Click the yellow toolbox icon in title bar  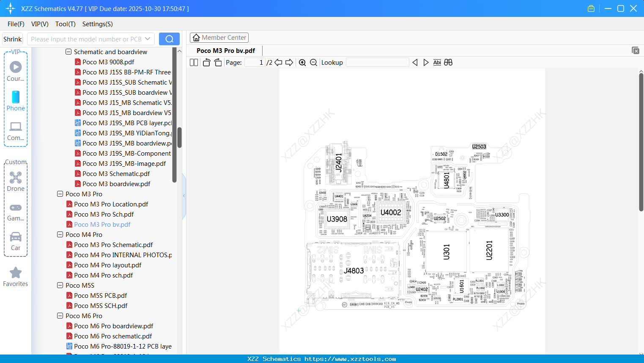point(591,8)
